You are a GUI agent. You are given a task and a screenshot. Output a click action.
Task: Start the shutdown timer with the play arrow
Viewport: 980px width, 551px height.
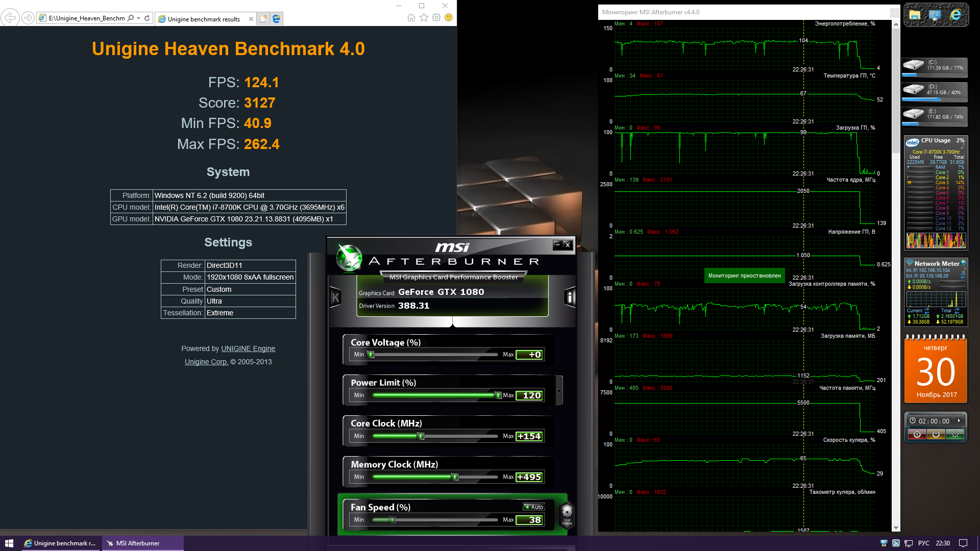pyautogui.click(x=959, y=421)
